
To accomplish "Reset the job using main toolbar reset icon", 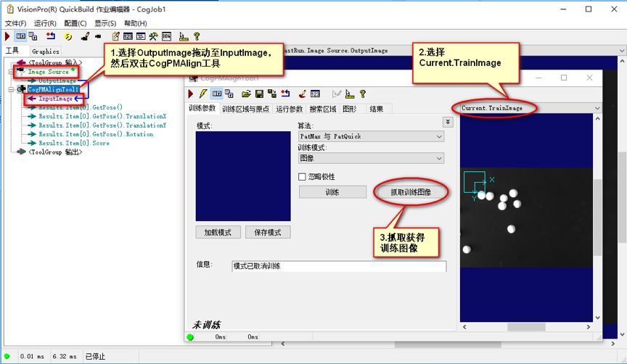I will pos(50,36).
